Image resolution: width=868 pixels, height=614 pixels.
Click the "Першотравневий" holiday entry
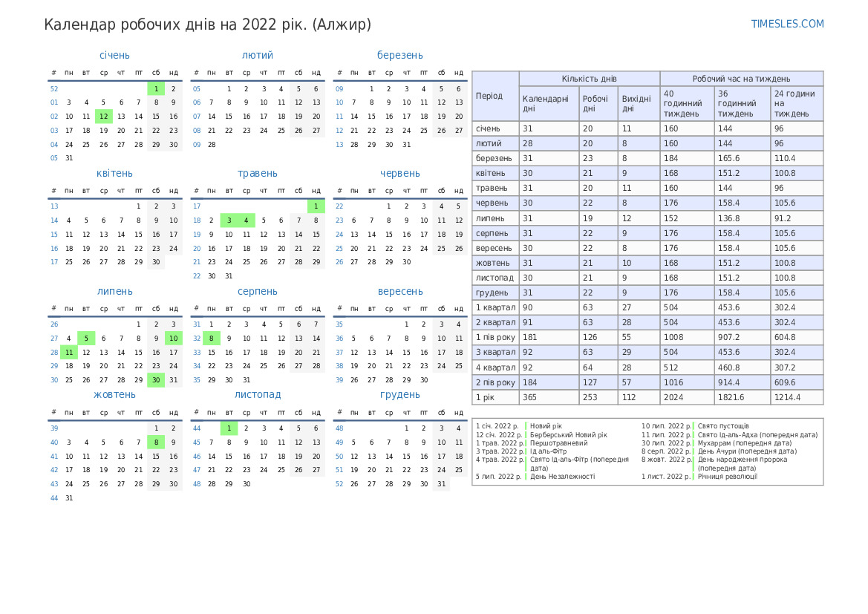pyautogui.click(x=558, y=443)
